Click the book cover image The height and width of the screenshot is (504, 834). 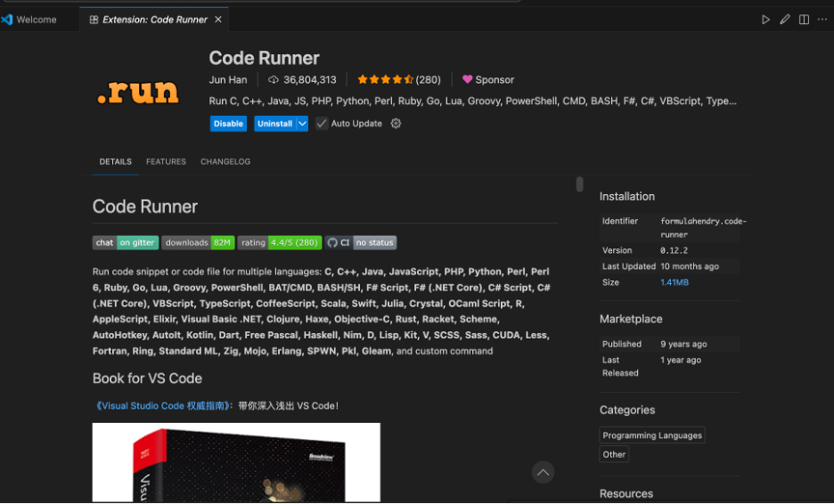coord(236,462)
